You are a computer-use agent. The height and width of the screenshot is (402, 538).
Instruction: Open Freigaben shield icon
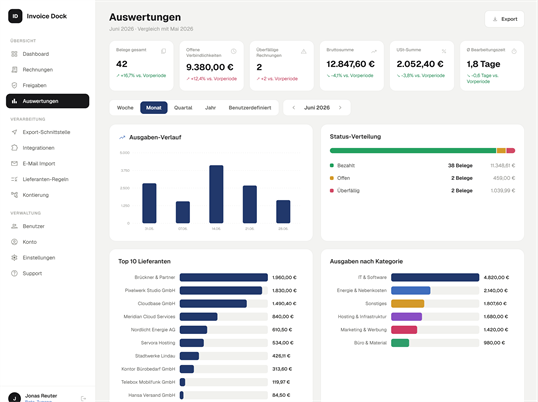pos(14,85)
